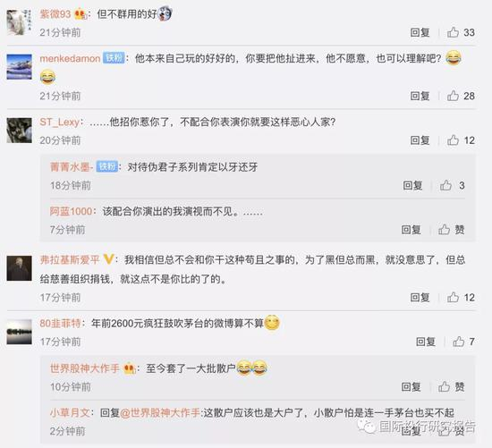Like 菁菁水墨-'s reply with 3 likes

pyautogui.click(x=445, y=185)
